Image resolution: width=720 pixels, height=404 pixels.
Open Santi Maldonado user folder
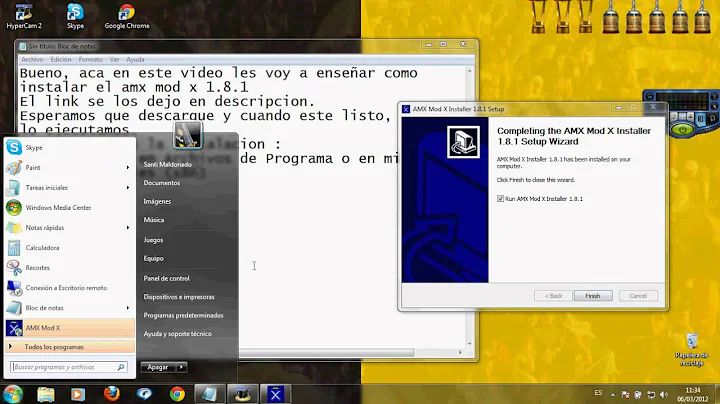(167, 164)
